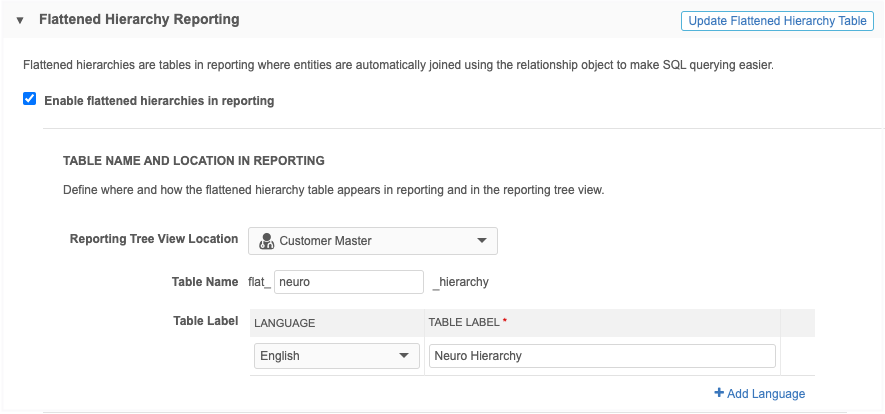
Task: Click the plus icon beside Add Language
Action: [x=719, y=393]
